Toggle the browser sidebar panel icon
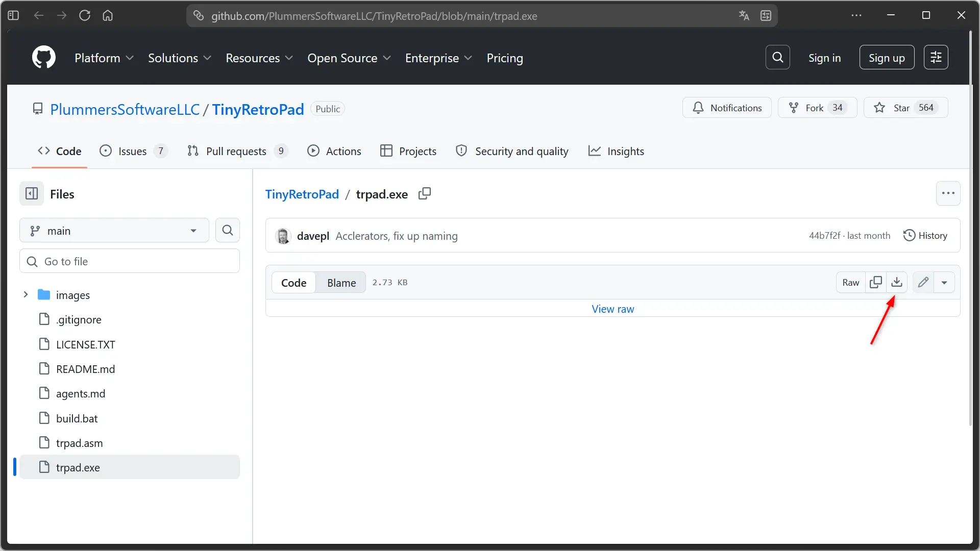The height and width of the screenshot is (551, 980). (x=14, y=15)
